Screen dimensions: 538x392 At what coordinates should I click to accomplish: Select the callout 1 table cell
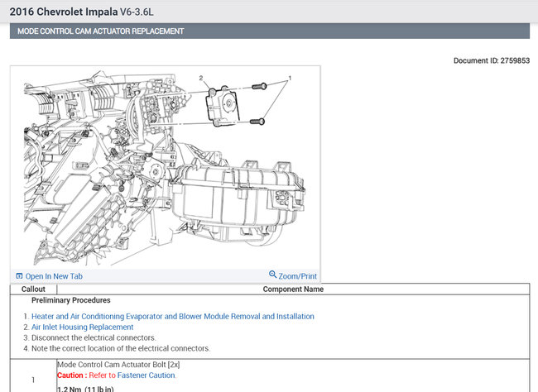coord(33,379)
